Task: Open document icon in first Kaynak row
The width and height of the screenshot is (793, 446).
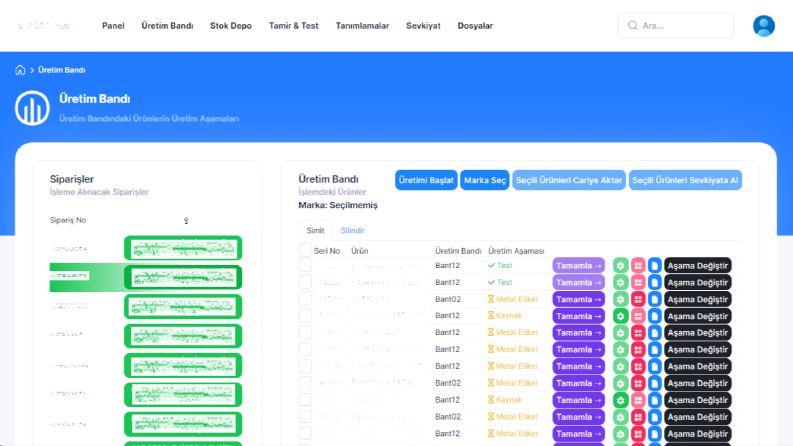Action: (x=654, y=316)
